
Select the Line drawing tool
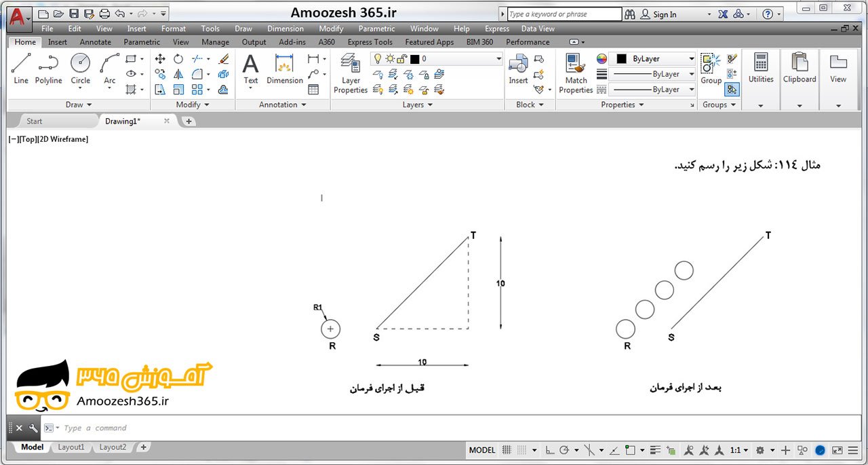[21, 69]
